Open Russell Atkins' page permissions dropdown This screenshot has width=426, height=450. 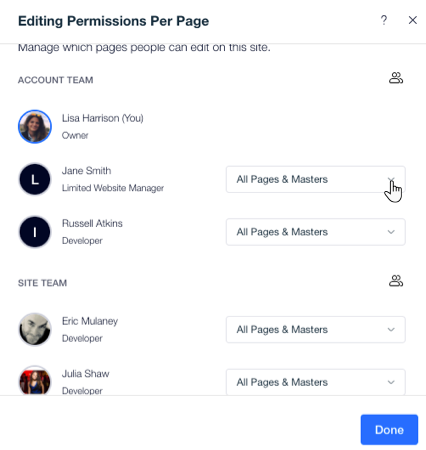pos(316,232)
